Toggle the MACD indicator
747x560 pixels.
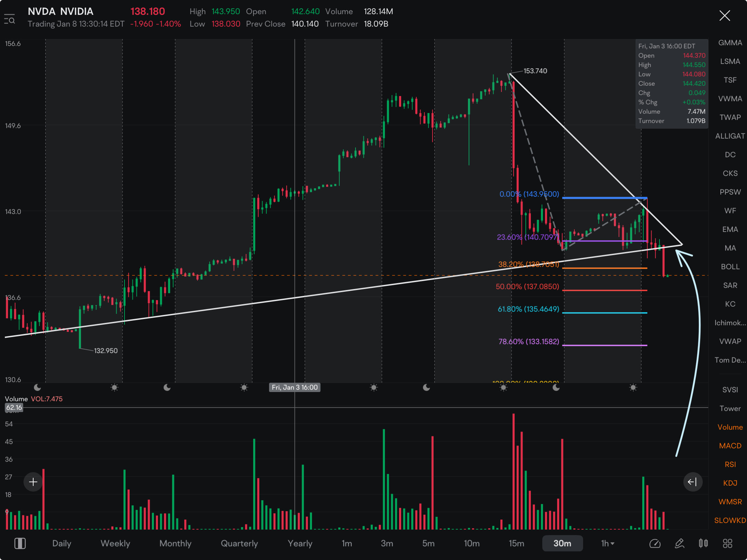point(730,446)
